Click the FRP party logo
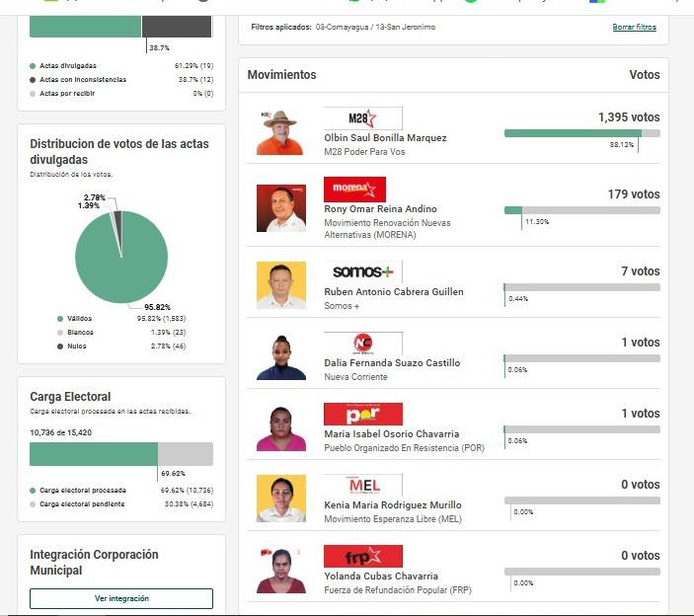Image resolution: width=694 pixels, height=616 pixels. (x=362, y=556)
